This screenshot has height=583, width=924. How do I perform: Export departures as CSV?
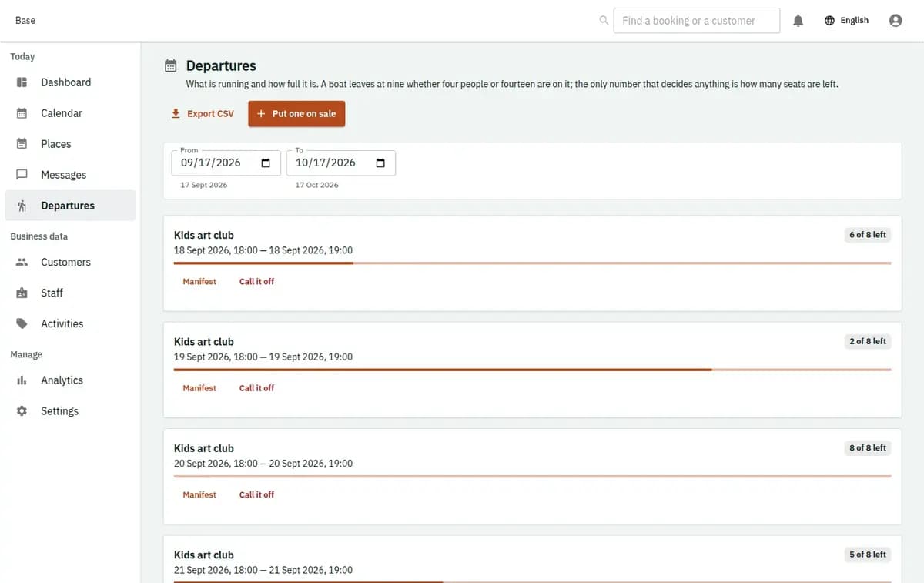point(203,114)
